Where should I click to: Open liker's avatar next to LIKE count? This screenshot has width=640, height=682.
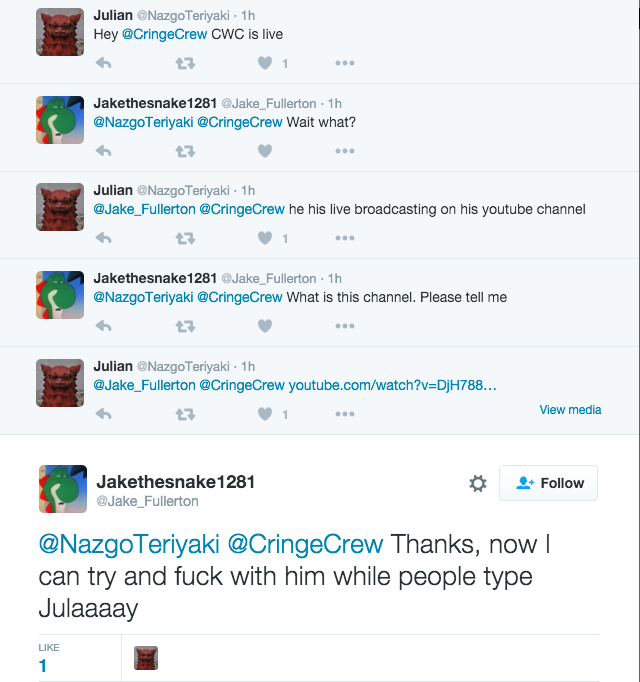pos(146,658)
